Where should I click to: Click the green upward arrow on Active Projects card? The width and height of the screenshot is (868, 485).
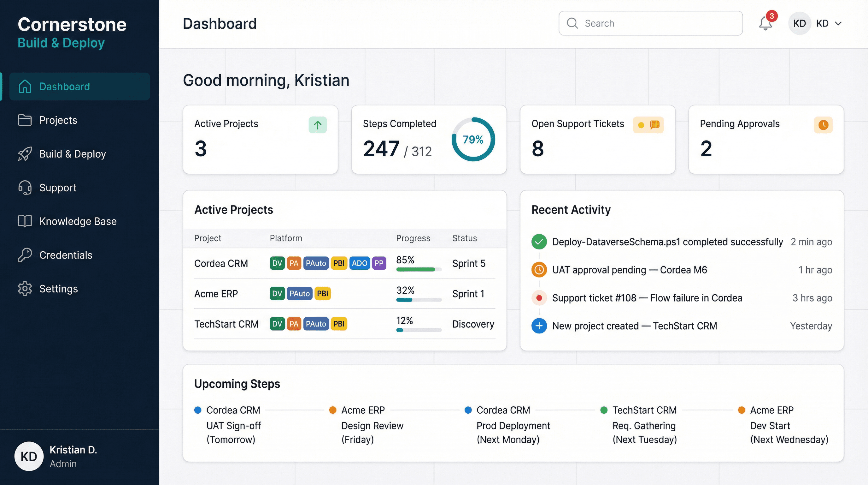tap(317, 125)
